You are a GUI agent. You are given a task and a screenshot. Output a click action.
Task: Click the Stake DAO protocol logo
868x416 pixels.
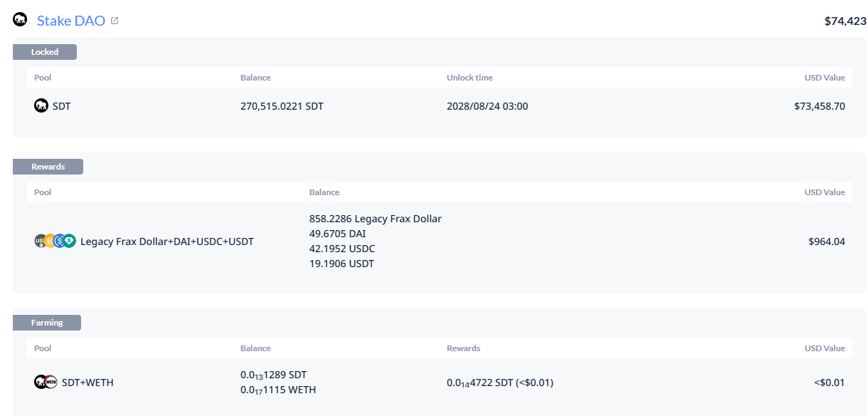[x=20, y=20]
